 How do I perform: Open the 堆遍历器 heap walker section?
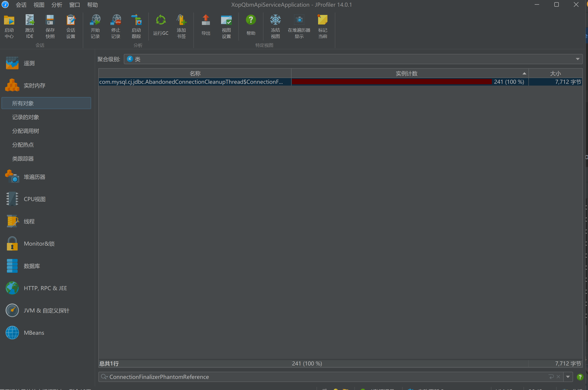pyautogui.click(x=34, y=177)
